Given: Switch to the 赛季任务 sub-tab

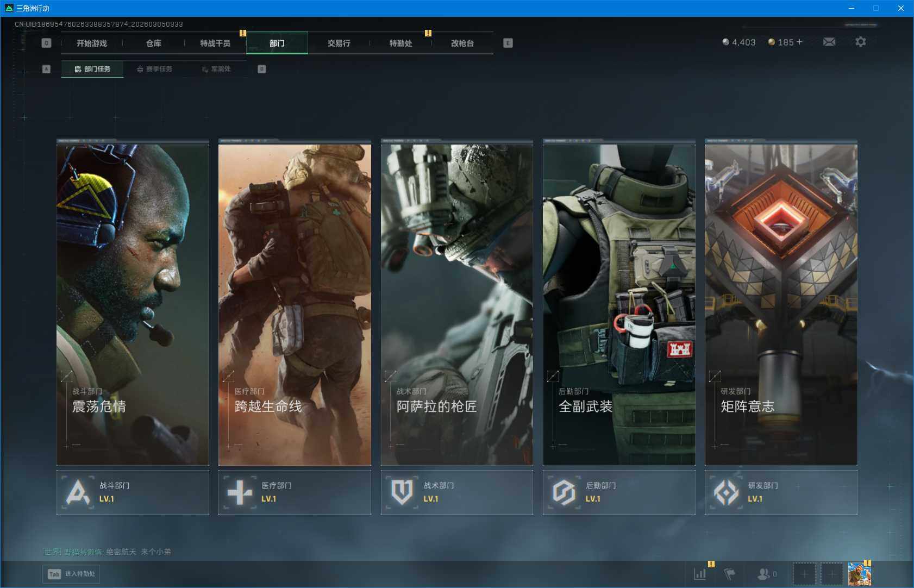Looking at the screenshot, I should point(155,69).
